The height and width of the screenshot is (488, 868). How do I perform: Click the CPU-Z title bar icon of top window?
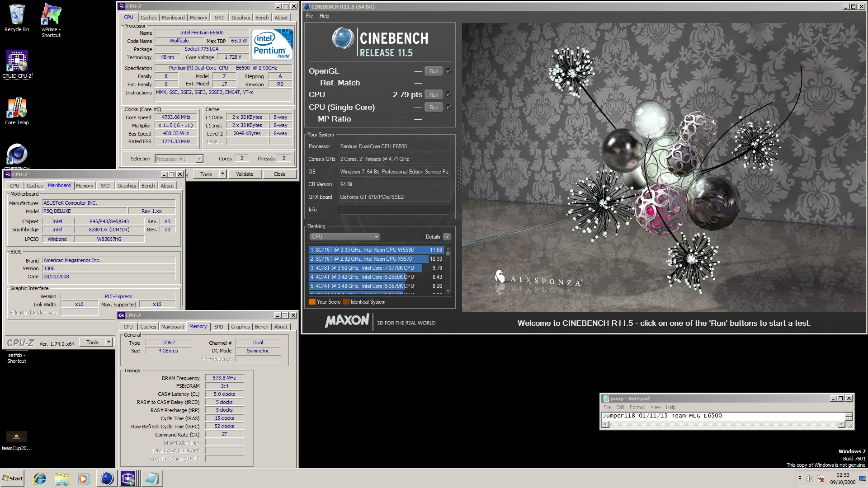[121, 6]
